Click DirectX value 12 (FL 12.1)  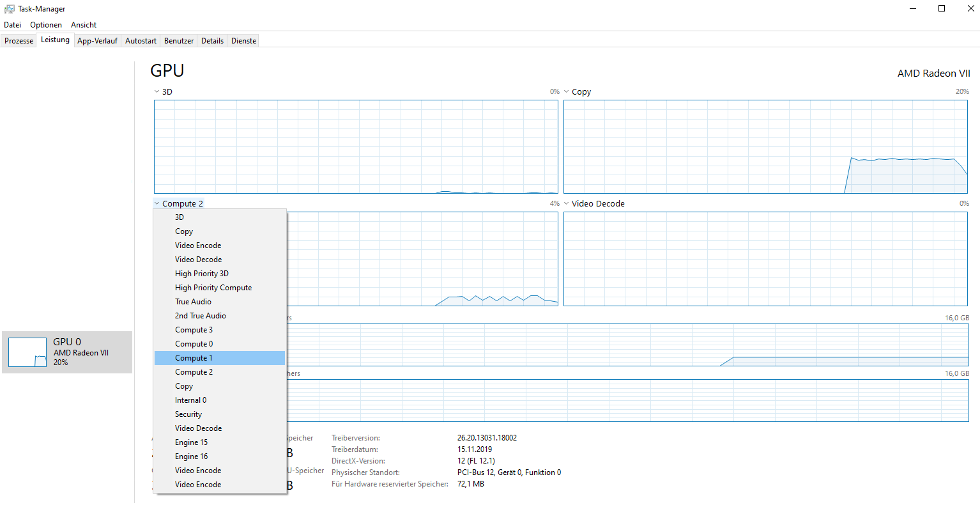[476, 461]
